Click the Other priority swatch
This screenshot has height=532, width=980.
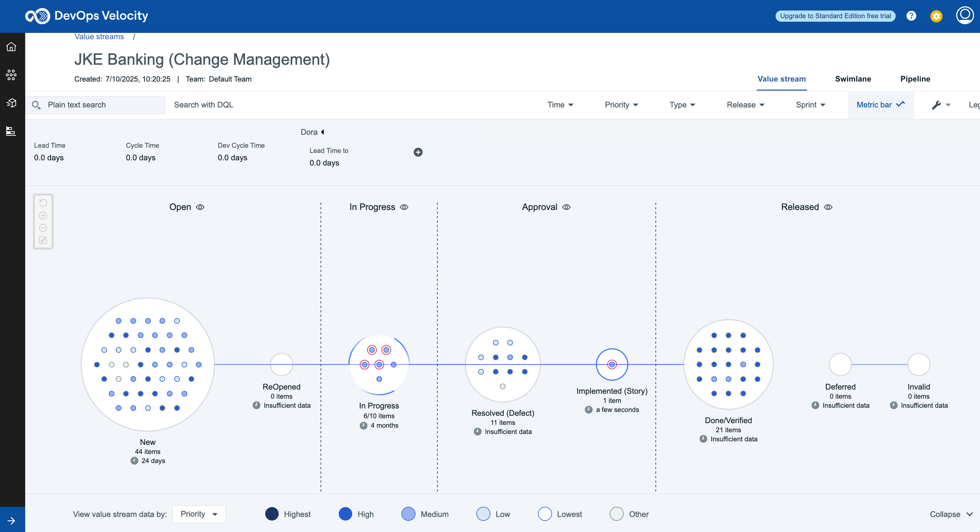click(x=617, y=514)
